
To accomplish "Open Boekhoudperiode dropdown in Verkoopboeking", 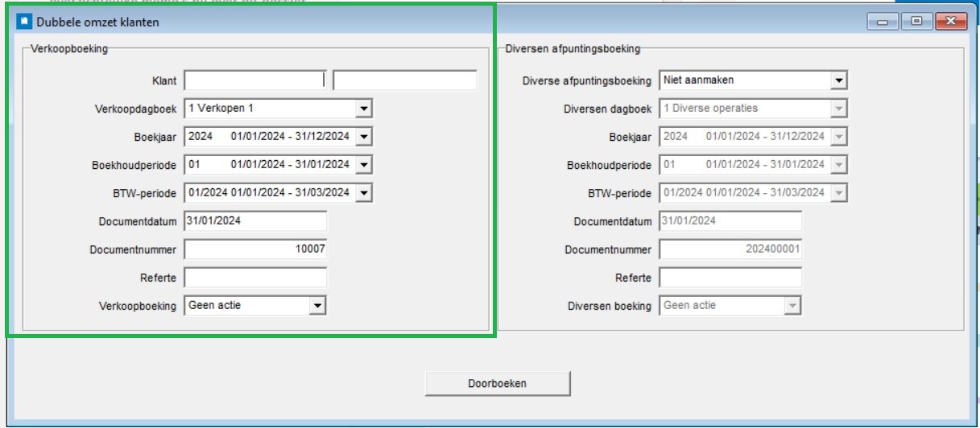I will pyautogui.click(x=364, y=165).
